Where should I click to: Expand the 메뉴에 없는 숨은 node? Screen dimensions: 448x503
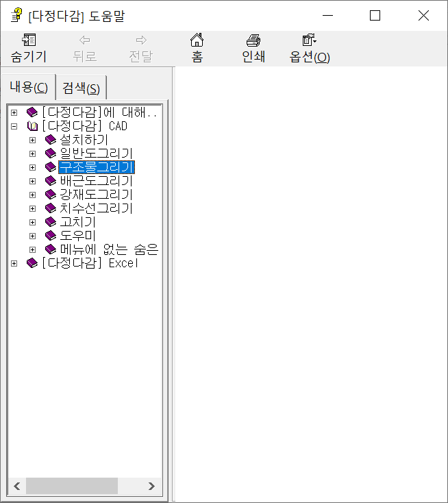pyautogui.click(x=32, y=249)
